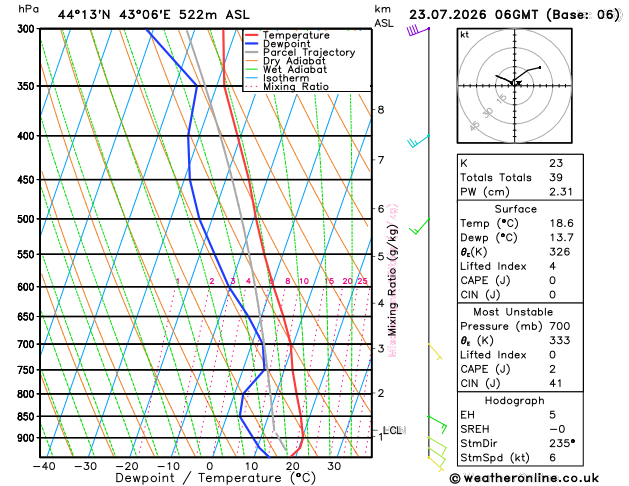Click the kt unit label in hodograph
629x486 pixels.
(x=465, y=35)
